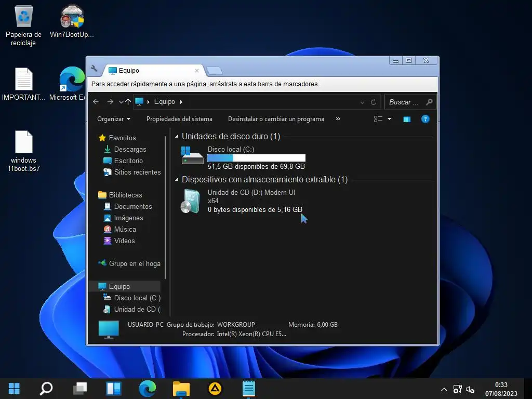Screen dimensions: 532x399
Task: Select the Equipo tab
Action: click(x=153, y=71)
